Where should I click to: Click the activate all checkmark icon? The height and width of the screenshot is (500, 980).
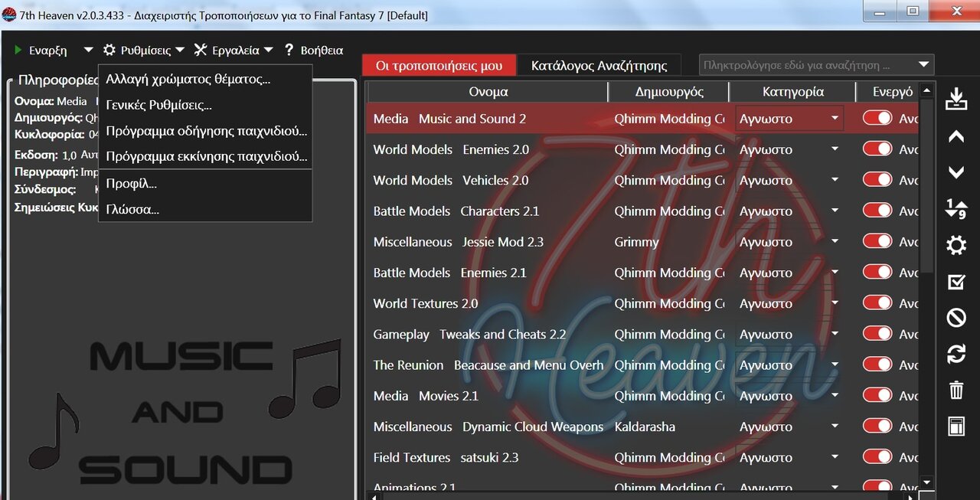[956, 282]
